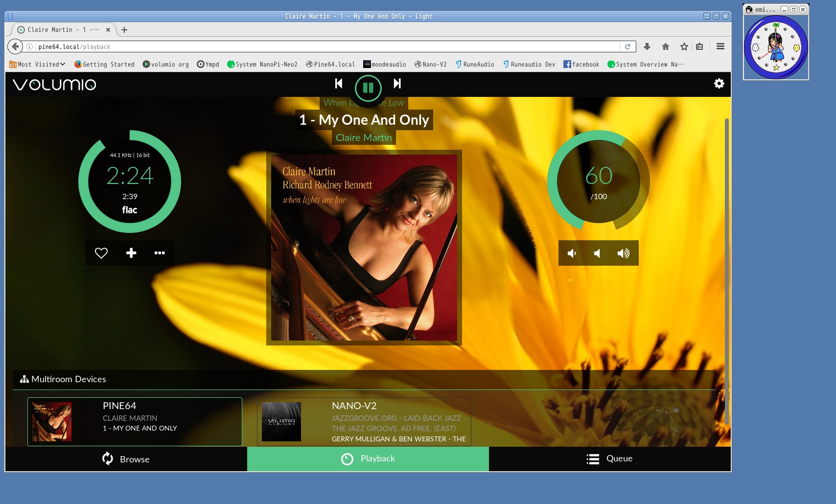Open the Queue tab
Screen dimensions: 836x504
[x=609, y=459]
